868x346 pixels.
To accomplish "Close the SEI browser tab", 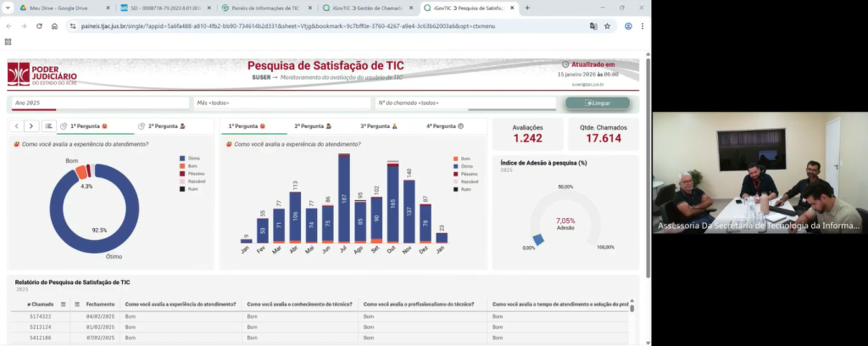I will tap(209, 8).
